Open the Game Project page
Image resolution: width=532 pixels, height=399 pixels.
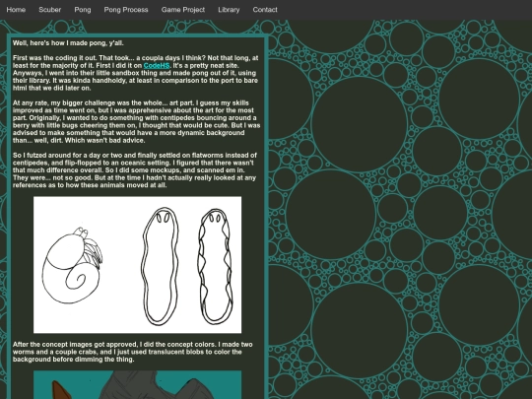[x=183, y=10]
